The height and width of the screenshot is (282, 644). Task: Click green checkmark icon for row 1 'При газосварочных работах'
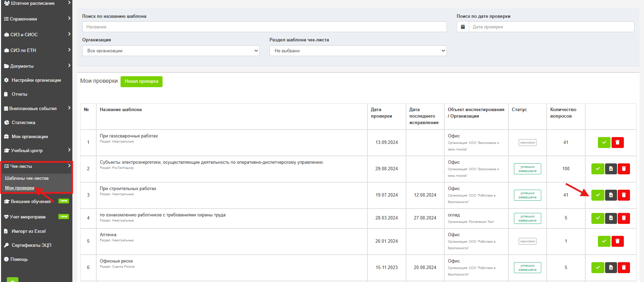pos(604,143)
